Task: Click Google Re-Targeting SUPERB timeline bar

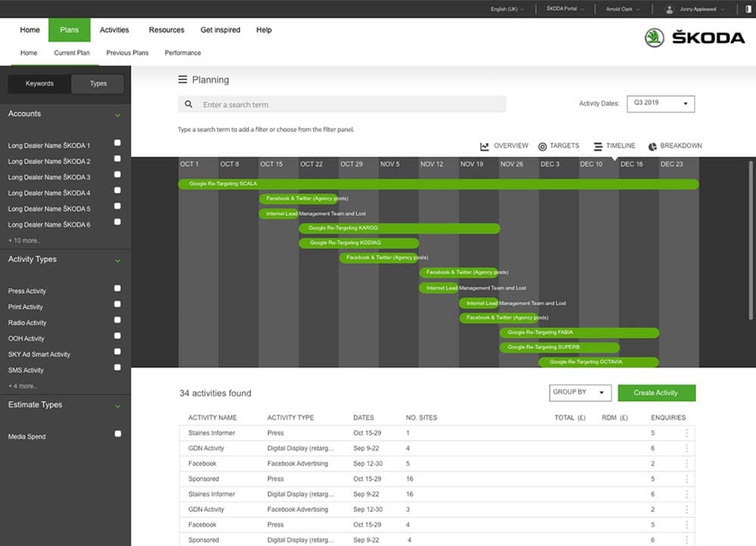Action: 559,347
